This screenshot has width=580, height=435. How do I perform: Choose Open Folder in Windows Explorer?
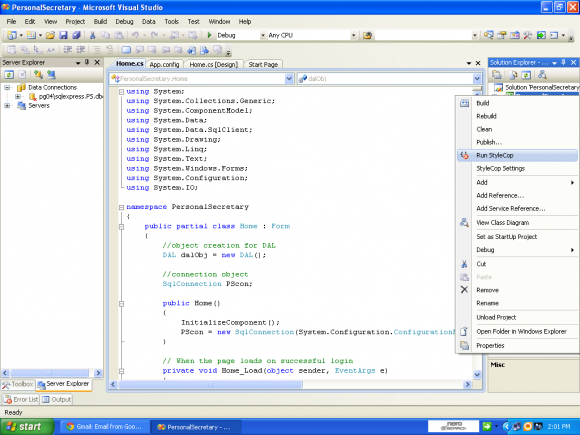pos(517,331)
